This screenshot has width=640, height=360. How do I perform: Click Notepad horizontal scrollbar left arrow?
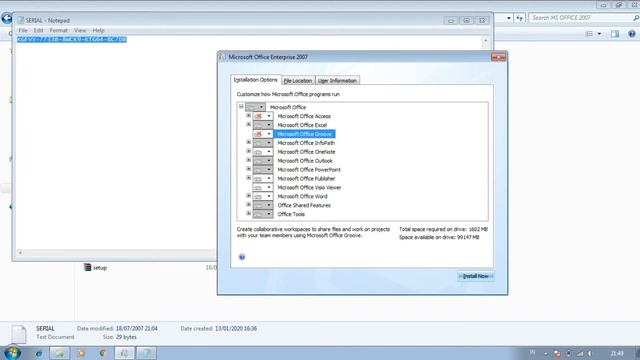click(x=20, y=253)
